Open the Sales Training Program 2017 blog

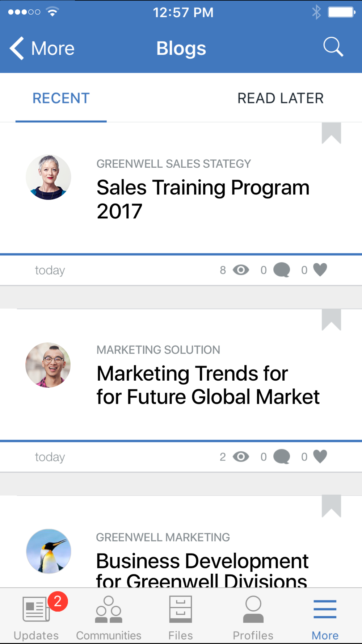pyautogui.click(x=203, y=199)
